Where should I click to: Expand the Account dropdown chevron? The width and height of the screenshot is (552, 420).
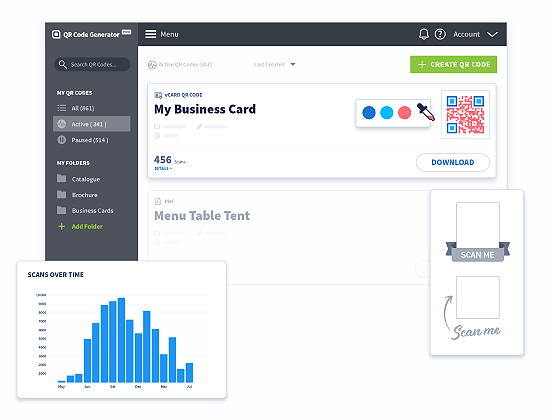click(x=492, y=34)
